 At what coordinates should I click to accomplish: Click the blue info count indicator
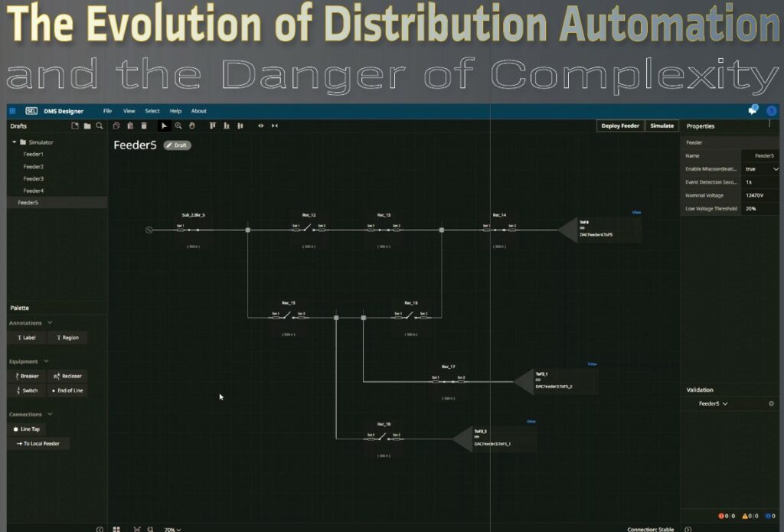[x=770, y=516]
